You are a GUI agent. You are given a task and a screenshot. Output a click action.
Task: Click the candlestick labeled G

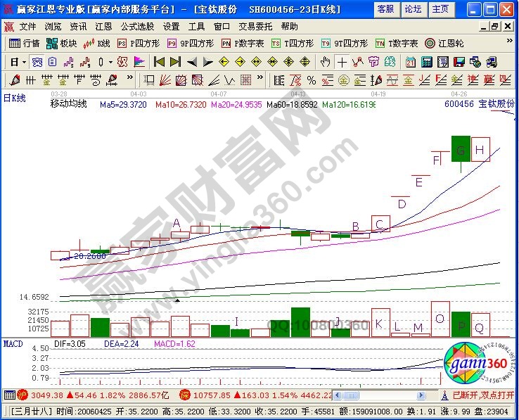pyautogui.click(x=461, y=150)
